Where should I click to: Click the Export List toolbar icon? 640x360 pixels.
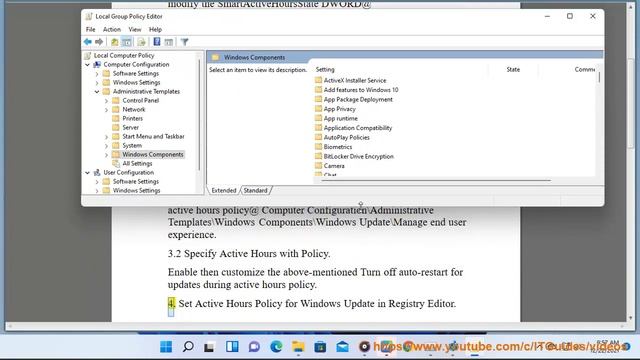[141, 42]
